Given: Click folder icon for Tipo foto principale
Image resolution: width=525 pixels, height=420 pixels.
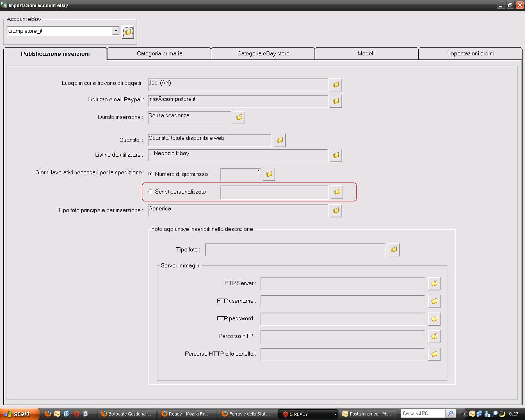Looking at the screenshot, I should pos(336,210).
